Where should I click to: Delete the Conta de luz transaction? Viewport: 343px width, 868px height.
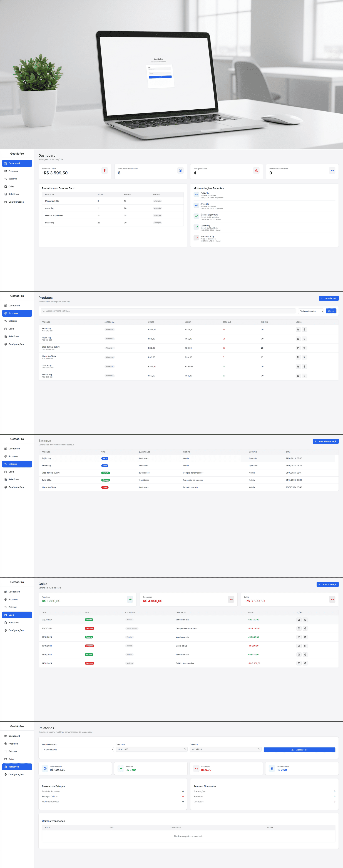click(305, 646)
